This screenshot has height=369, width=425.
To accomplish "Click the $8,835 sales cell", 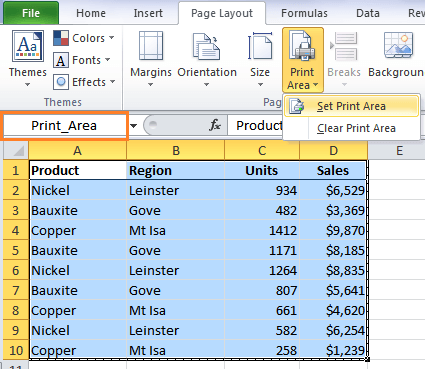I will (333, 270).
